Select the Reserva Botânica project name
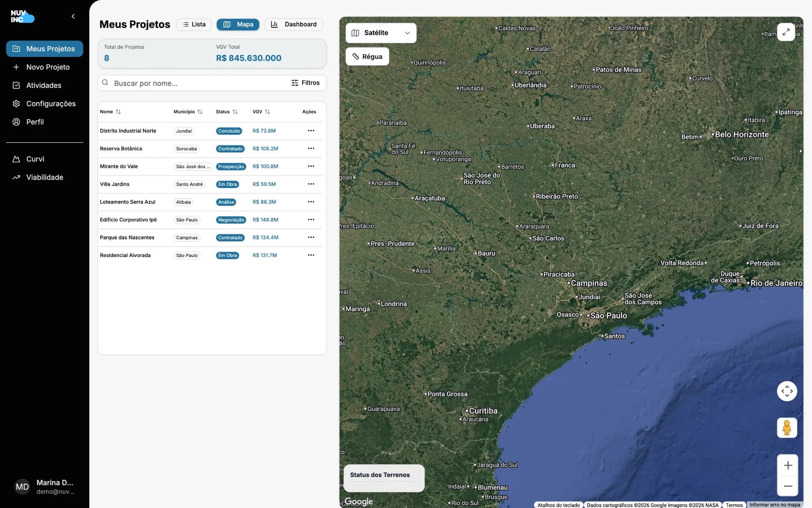This screenshot has width=812, height=508. 121,149
